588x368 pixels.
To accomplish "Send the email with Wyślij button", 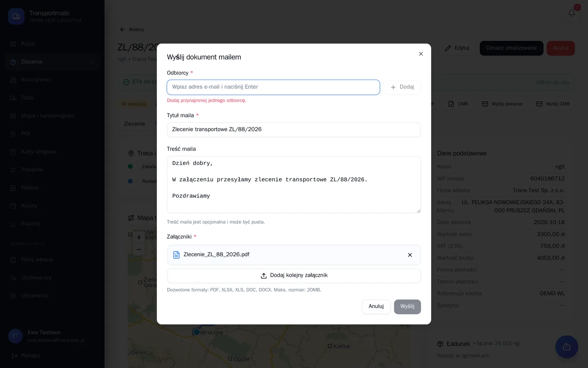I will click(x=407, y=307).
